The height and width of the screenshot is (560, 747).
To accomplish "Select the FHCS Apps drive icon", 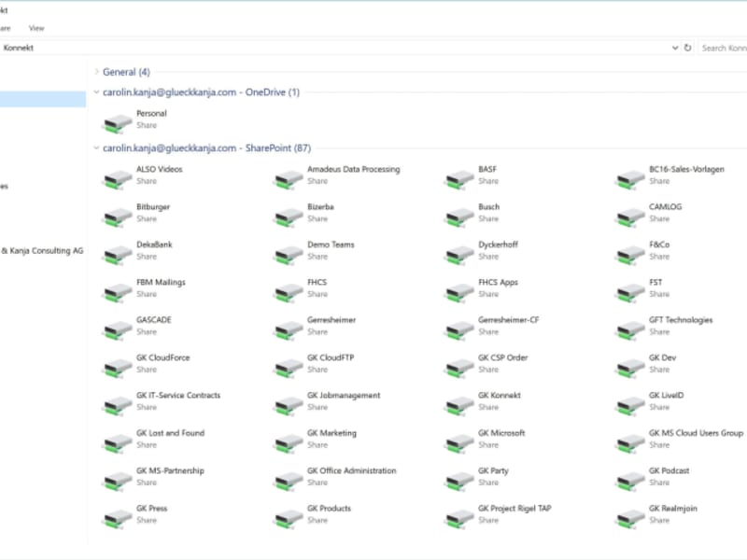I will pos(459,292).
